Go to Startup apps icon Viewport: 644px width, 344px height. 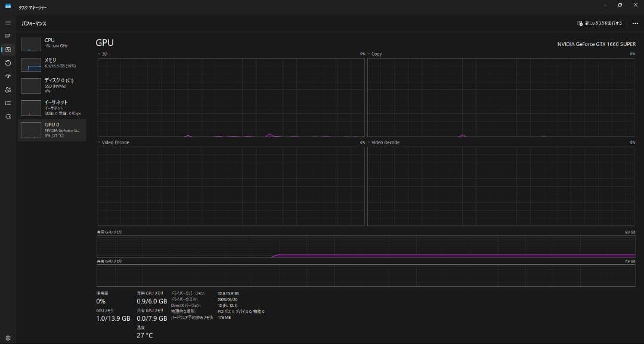[x=8, y=76]
